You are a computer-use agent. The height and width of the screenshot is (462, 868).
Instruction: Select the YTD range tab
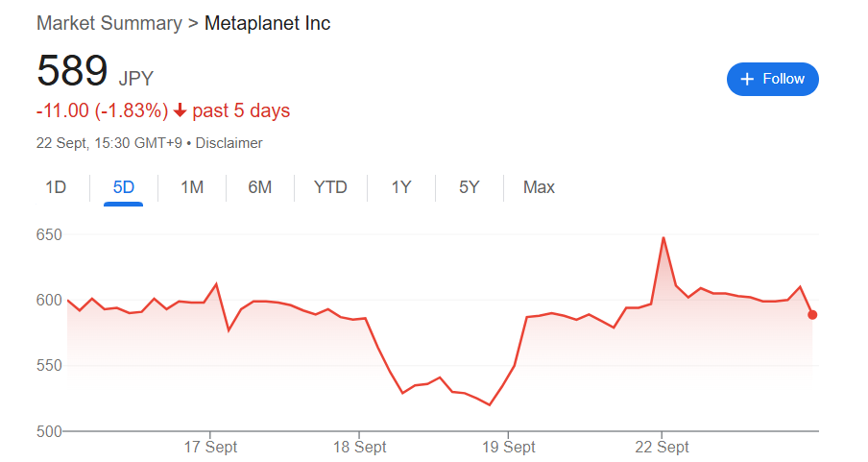pos(330,187)
